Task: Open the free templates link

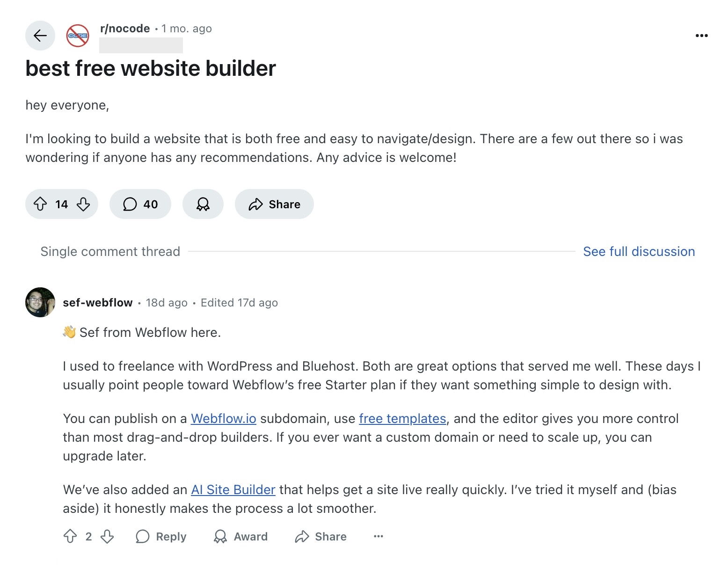Action: click(402, 418)
